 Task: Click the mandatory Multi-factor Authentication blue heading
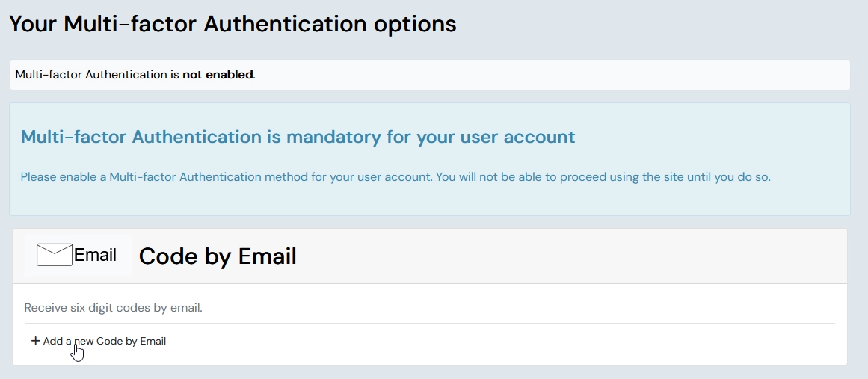tap(298, 137)
